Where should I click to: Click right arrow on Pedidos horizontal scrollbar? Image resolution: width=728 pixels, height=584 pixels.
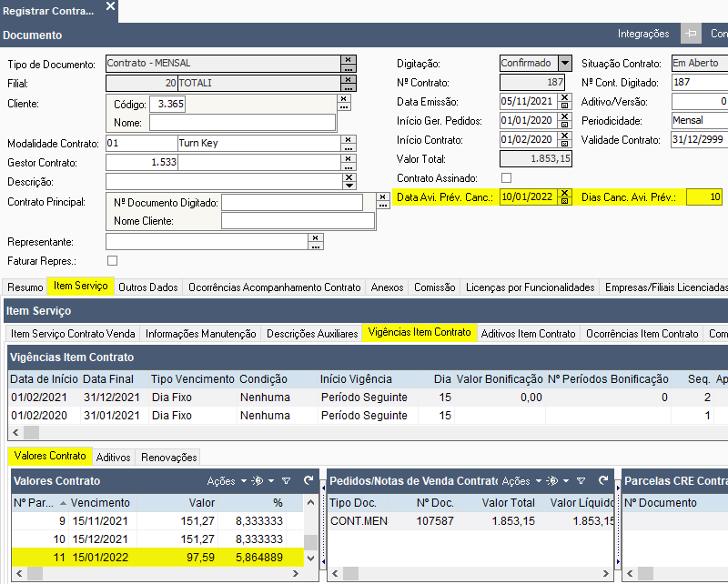pyautogui.click(x=605, y=573)
